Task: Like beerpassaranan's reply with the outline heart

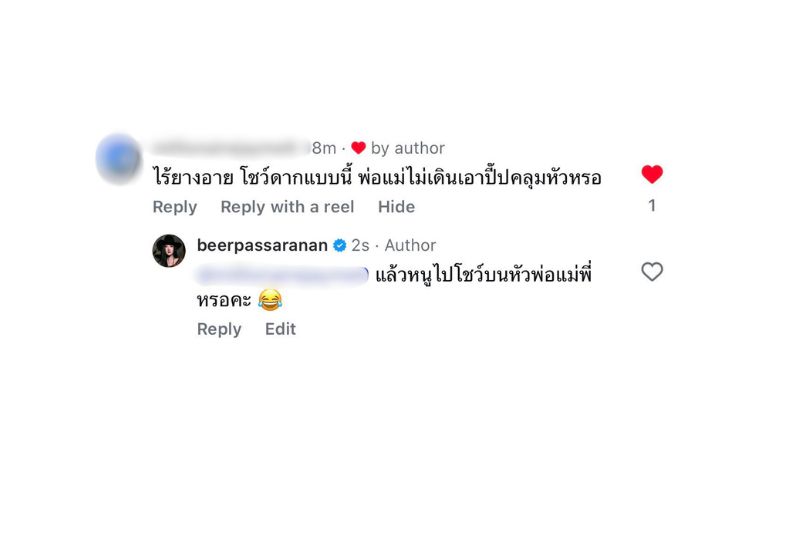Action: [652, 271]
